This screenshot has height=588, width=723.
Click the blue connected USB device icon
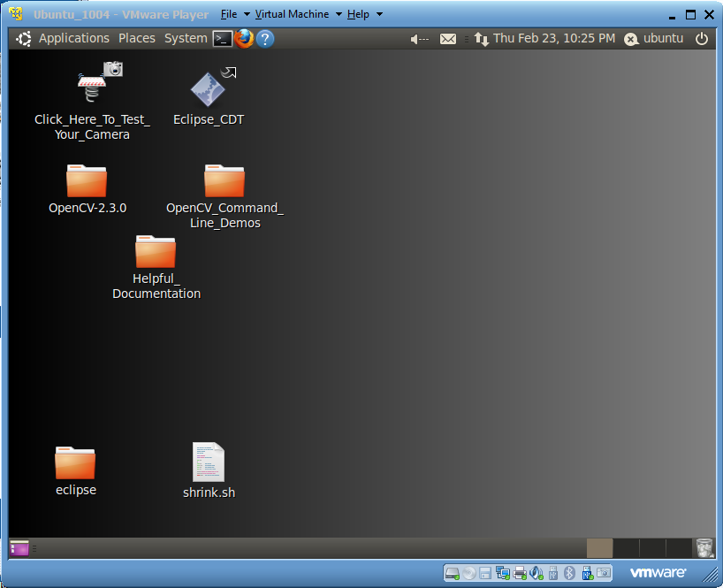click(587, 573)
